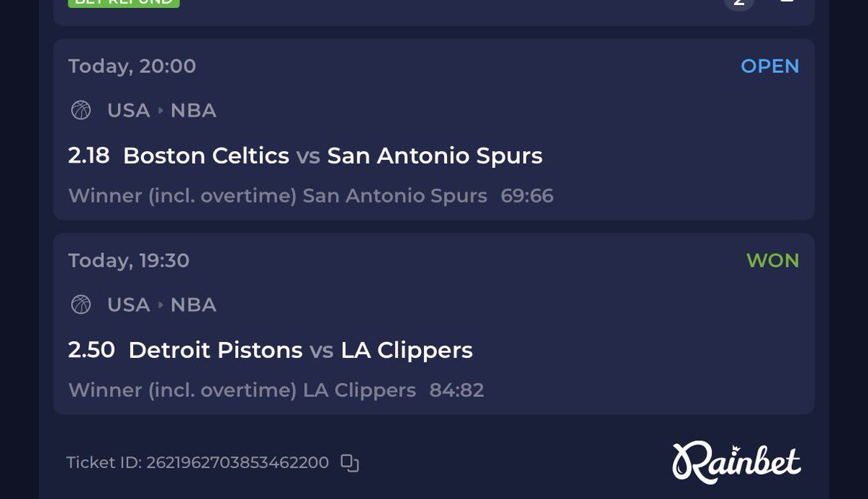This screenshot has width=868, height=499.
Task: Click the breadcrumb arrow between USA and NBA in Celtics card
Action: coord(161,111)
